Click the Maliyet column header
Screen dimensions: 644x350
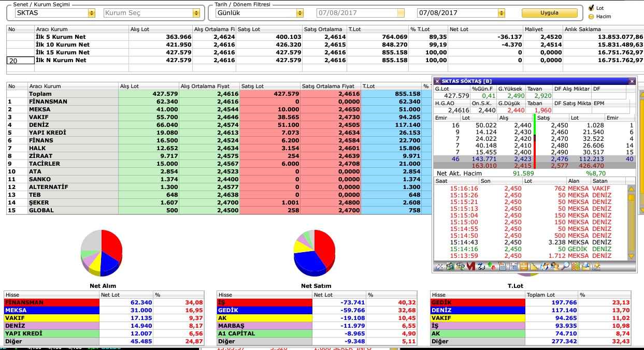(543, 30)
